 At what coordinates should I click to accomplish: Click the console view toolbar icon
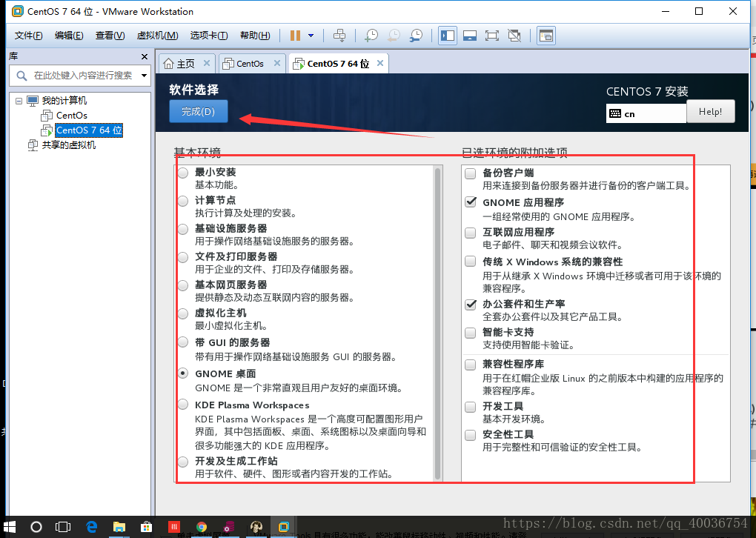[546, 35]
